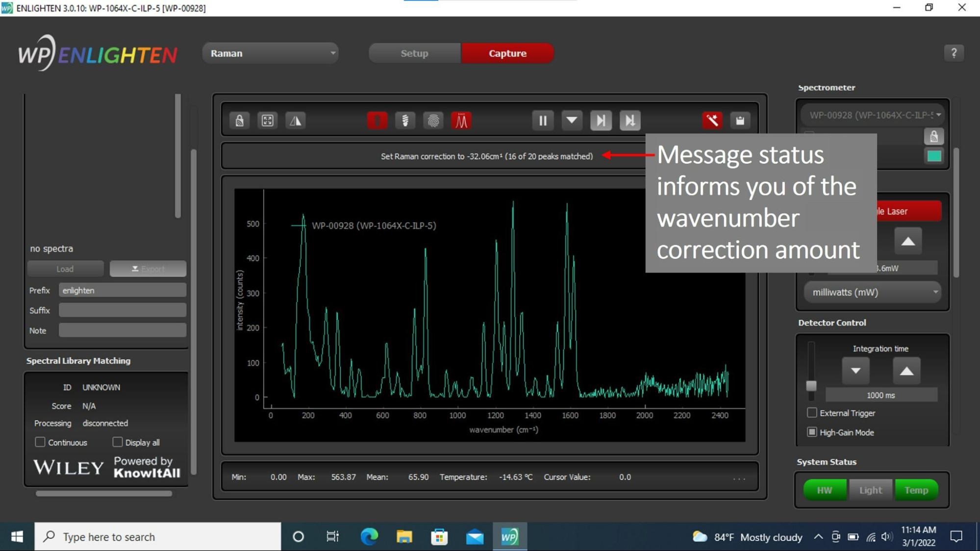Viewport: 980px width, 551px height.
Task: Click the integration time vertical slider
Action: (811, 385)
